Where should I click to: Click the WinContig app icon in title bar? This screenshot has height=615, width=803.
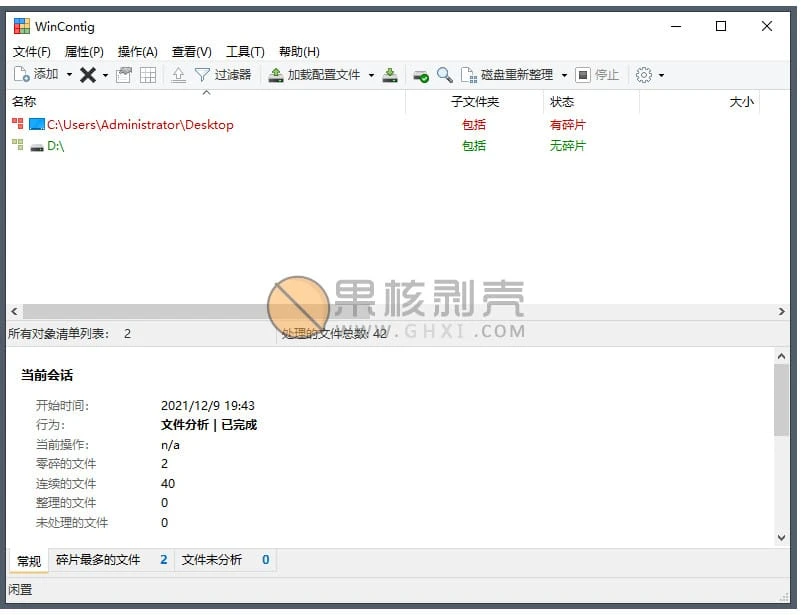tap(22, 26)
